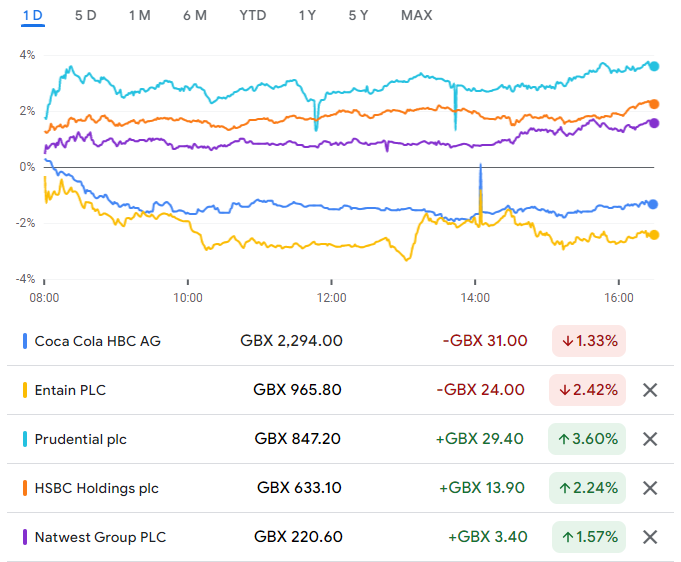Click the 10:00 axis label
The height and width of the screenshot is (562, 681).
[x=188, y=298]
